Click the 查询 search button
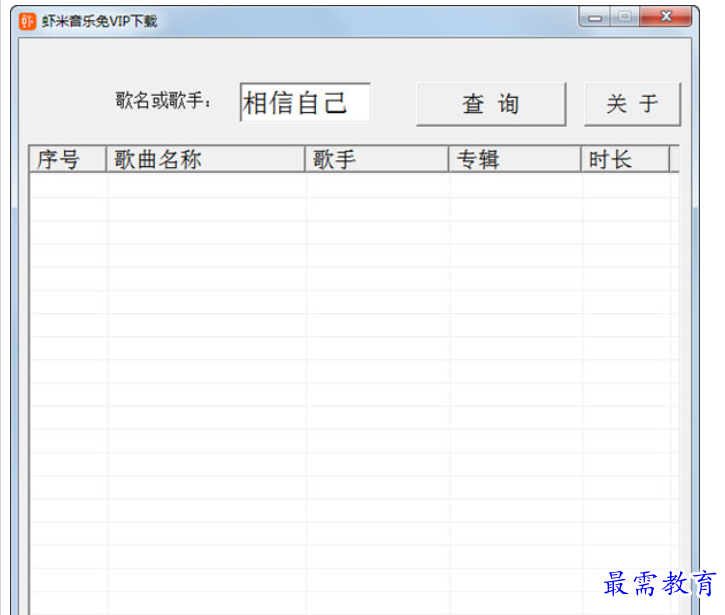Image resolution: width=725 pixels, height=615 pixels. click(x=491, y=104)
